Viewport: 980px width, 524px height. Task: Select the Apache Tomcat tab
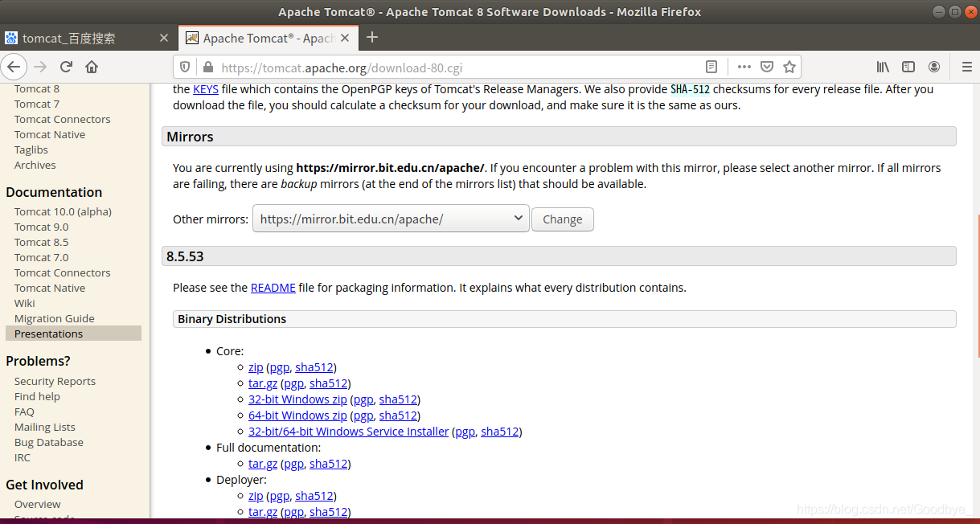click(269, 38)
